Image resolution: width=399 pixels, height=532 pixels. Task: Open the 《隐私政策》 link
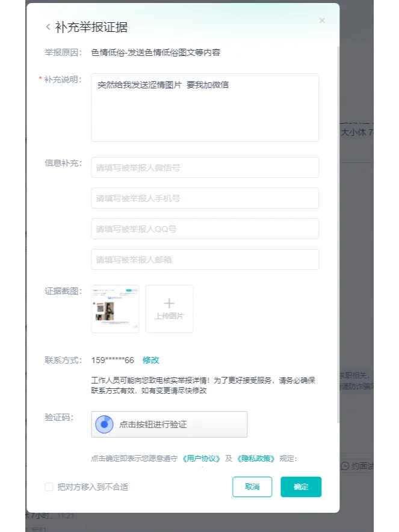point(255,459)
